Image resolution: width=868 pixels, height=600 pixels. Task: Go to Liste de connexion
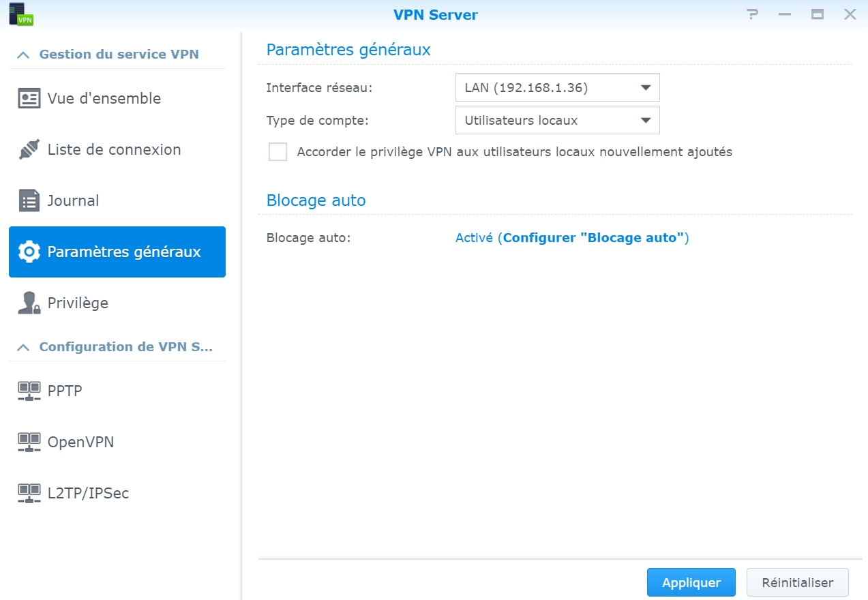click(x=117, y=149)
